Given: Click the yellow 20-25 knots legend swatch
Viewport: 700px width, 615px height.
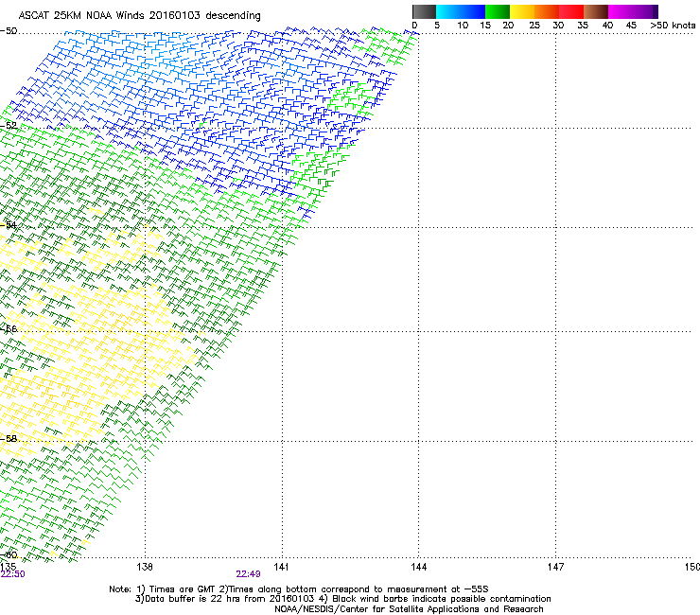Looking at the screenshot, I should [522, 11].
